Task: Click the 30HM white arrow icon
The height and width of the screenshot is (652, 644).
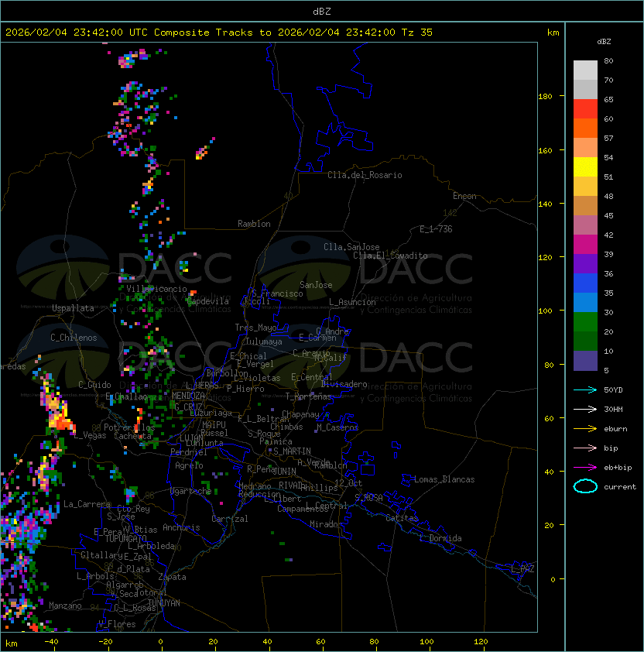Action: coord(585,409)
